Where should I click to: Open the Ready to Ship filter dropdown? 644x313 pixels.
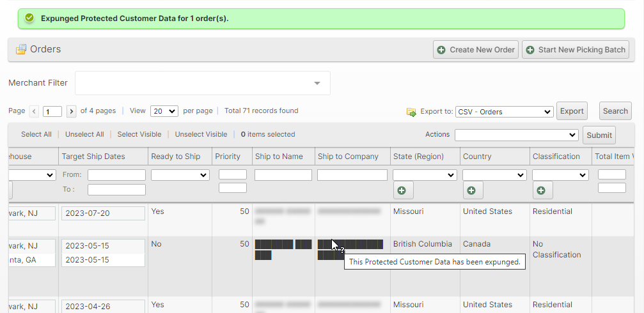coord(180,175)
